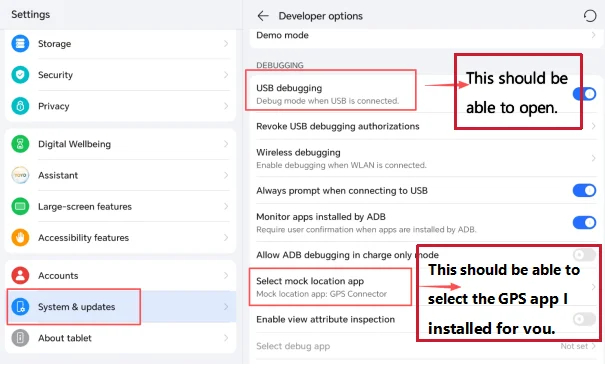
Task: Click the Assistant icon
Action: 20,175
